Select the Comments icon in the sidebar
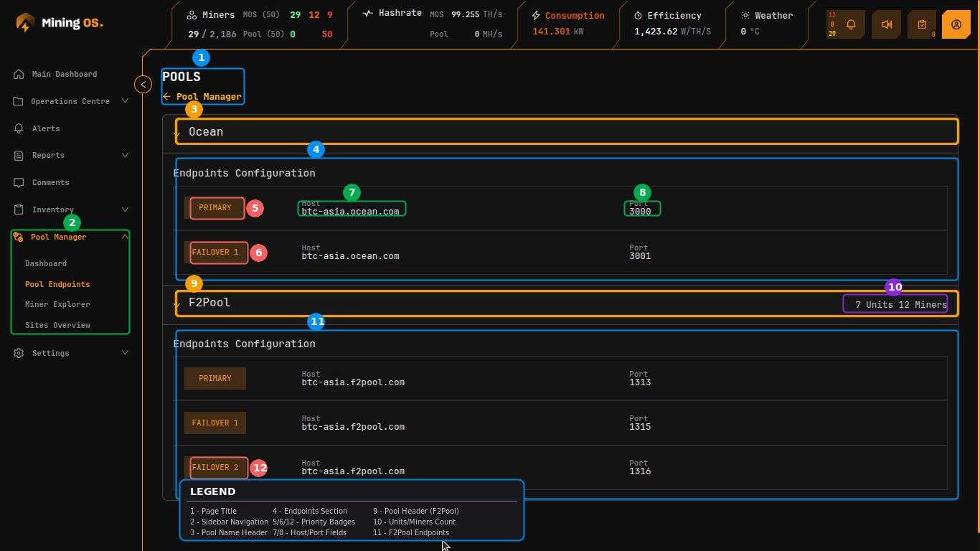The image size is (980, 551). coord(19,182)
